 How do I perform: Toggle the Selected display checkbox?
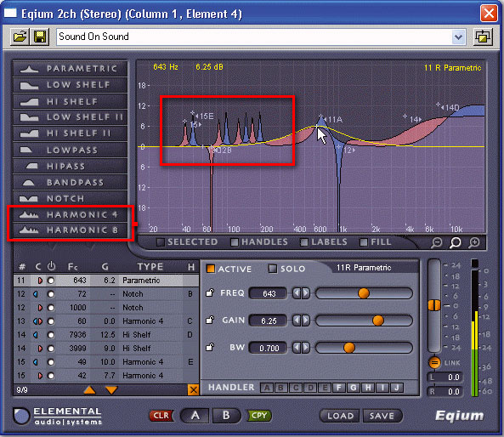click(161, 242)
